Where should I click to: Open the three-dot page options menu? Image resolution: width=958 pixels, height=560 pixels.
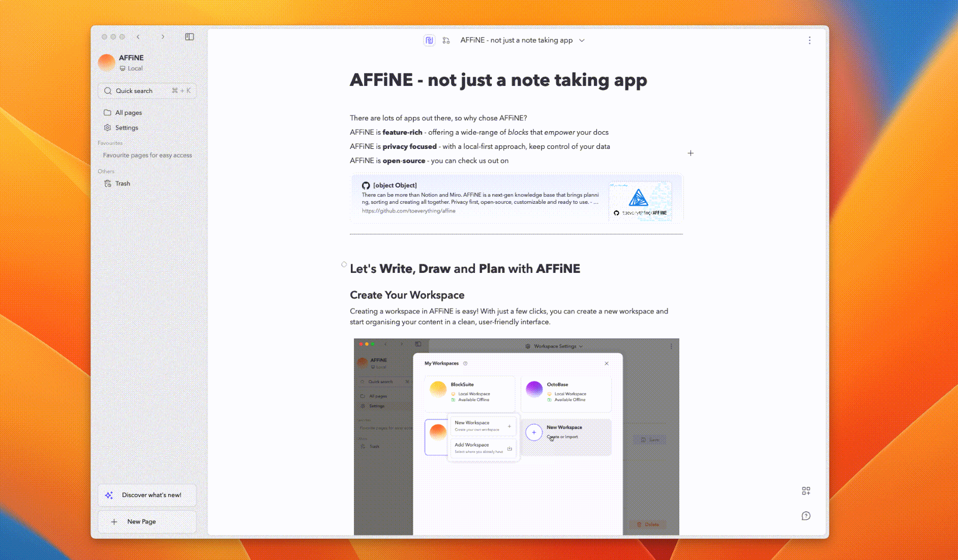[810, 40]
